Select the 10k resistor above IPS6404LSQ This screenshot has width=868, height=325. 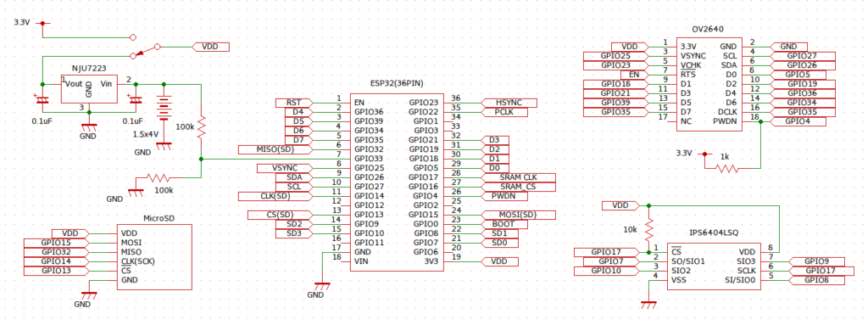[648, 228]
